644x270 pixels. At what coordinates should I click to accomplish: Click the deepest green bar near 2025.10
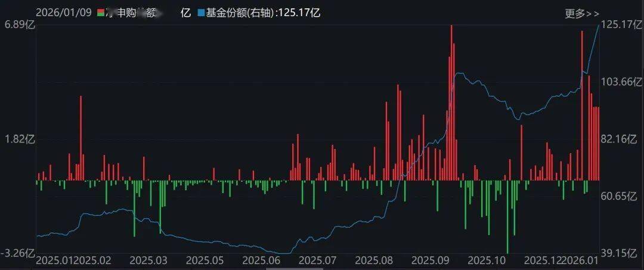507,226
